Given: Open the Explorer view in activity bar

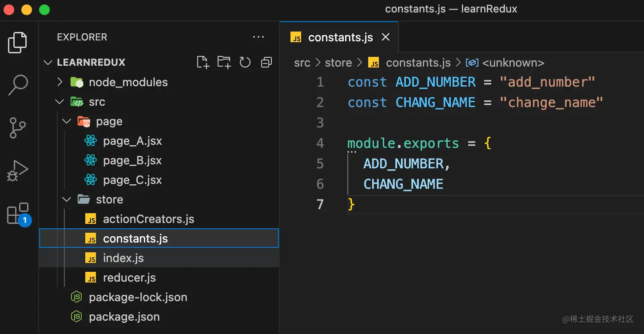Looking at the screenshot, I should coord(18,43).
